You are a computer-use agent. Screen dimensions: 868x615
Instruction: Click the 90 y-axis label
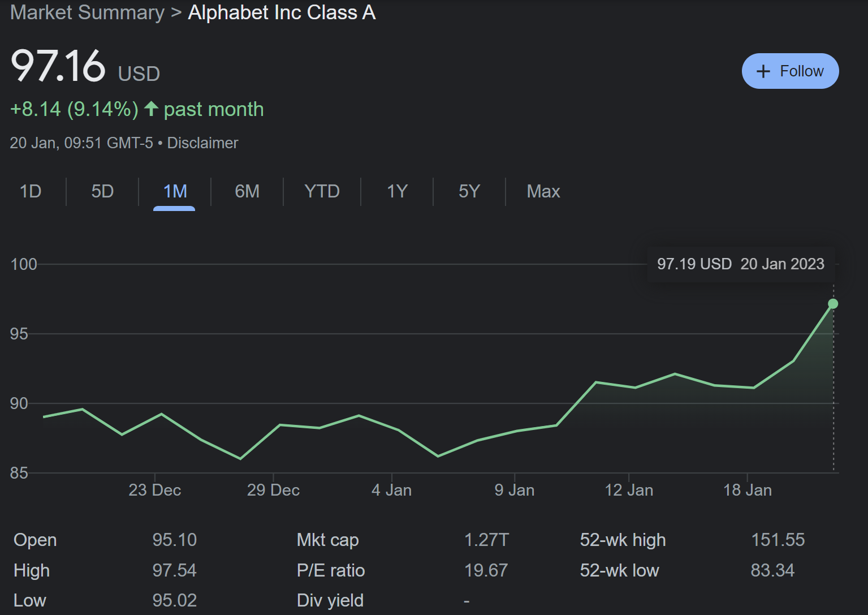pos(19,403)
